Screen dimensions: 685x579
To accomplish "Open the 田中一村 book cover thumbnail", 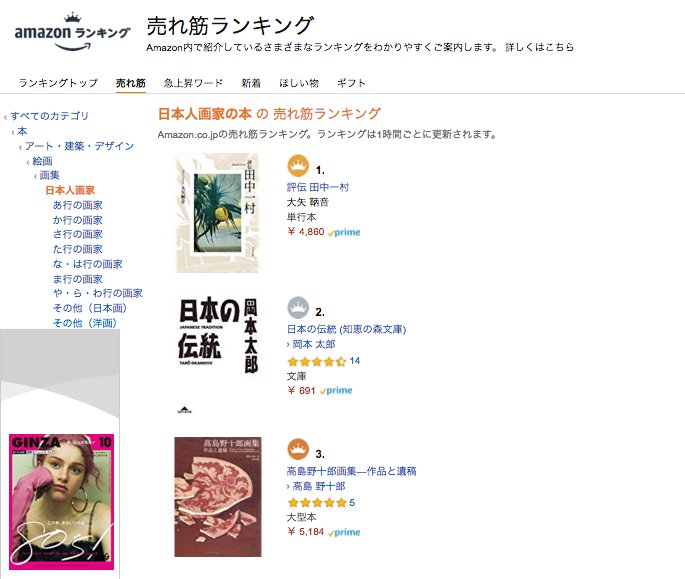I will tap(217, 213).
